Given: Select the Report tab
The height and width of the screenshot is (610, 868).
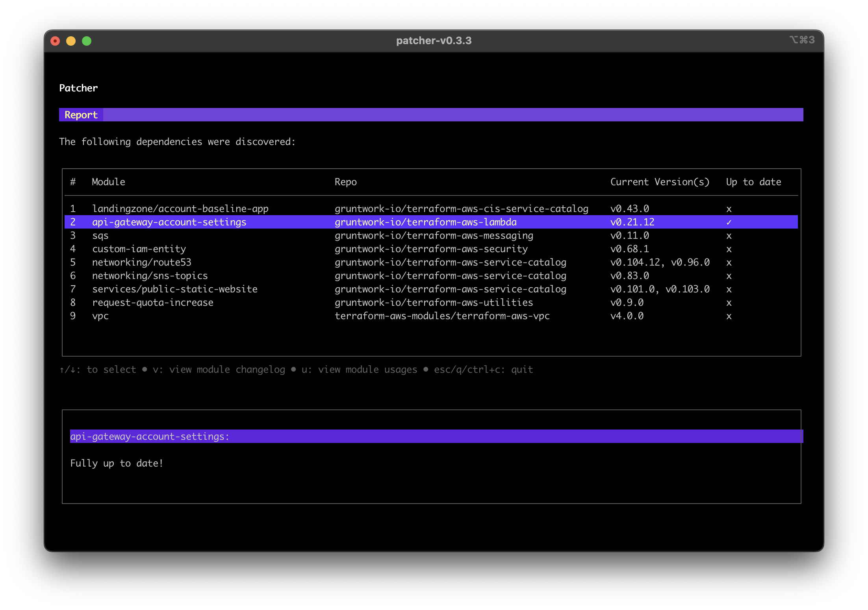Looking at the screenshot, I should [x=81, y=115].
